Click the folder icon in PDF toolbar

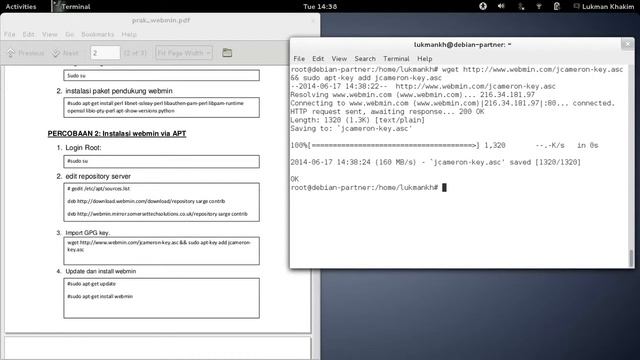227,53
